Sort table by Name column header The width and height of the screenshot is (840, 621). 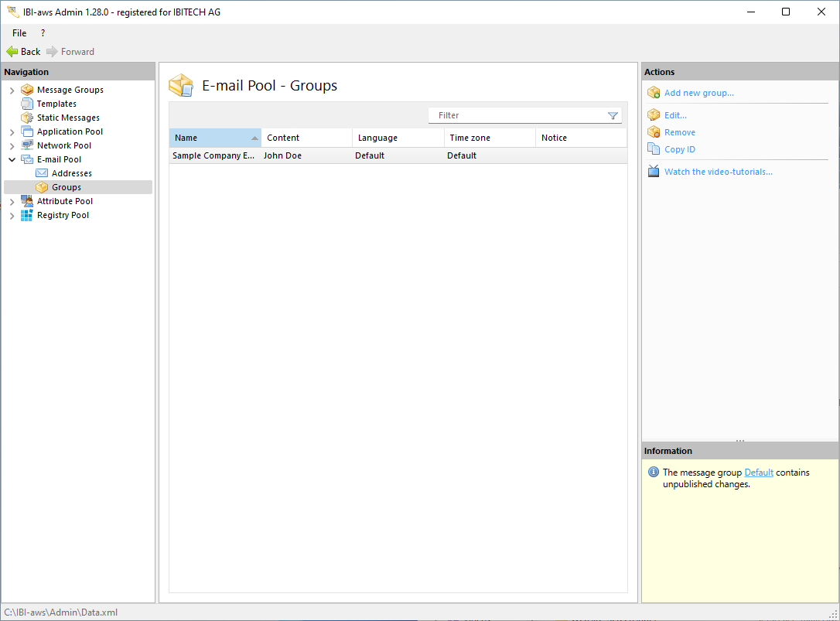(209, 138)
